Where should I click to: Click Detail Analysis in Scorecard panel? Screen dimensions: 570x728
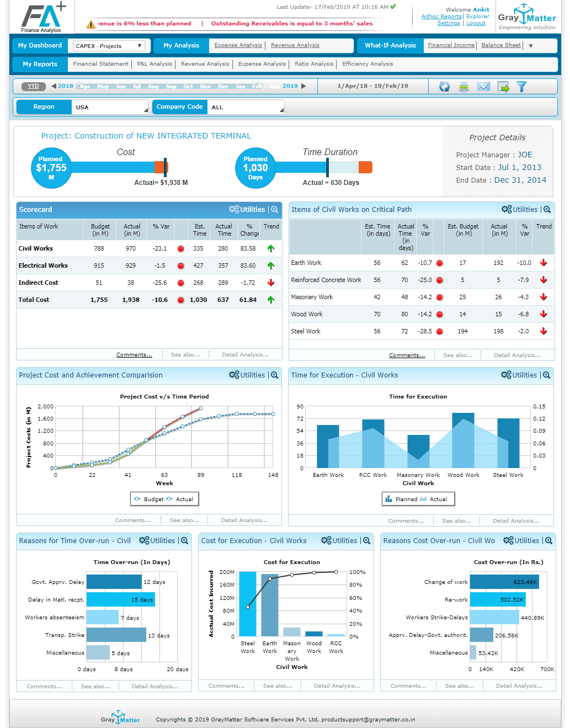245,355
